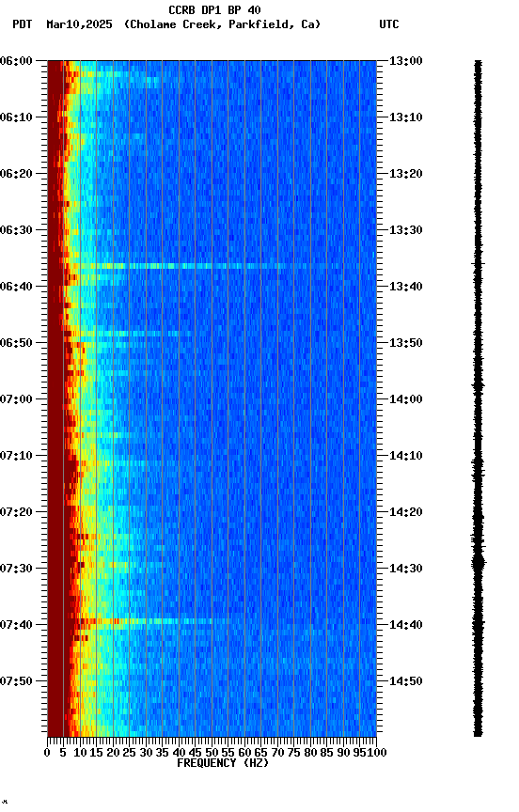Click the 07:20 PDT time label

(16, 512)
